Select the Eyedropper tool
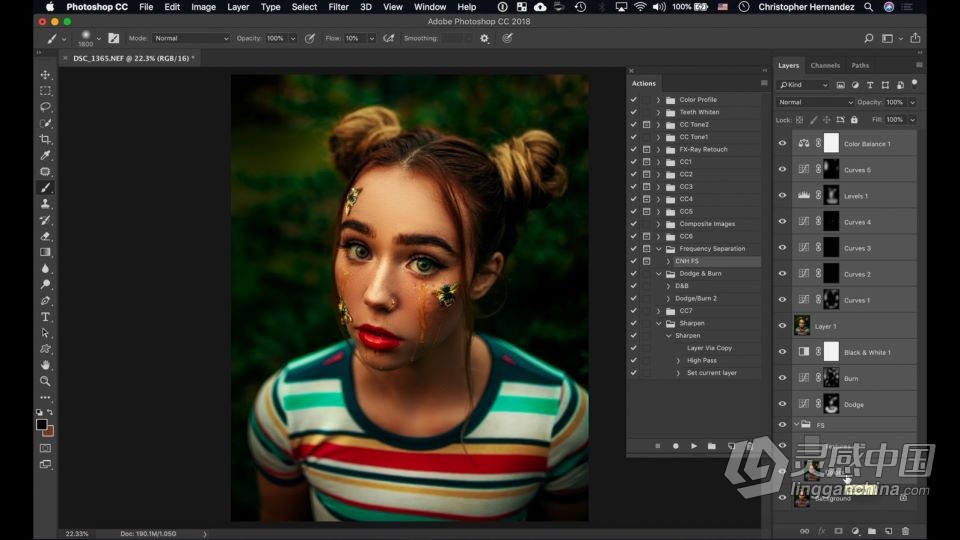This screenshot has width=960, height=540. (x=45, y=156)
